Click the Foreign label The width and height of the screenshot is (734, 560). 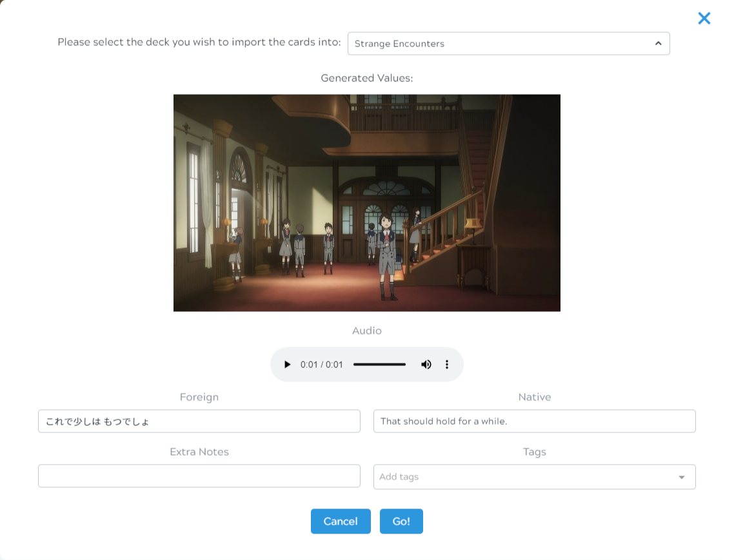pyautogui.click(x=199, y=397)
